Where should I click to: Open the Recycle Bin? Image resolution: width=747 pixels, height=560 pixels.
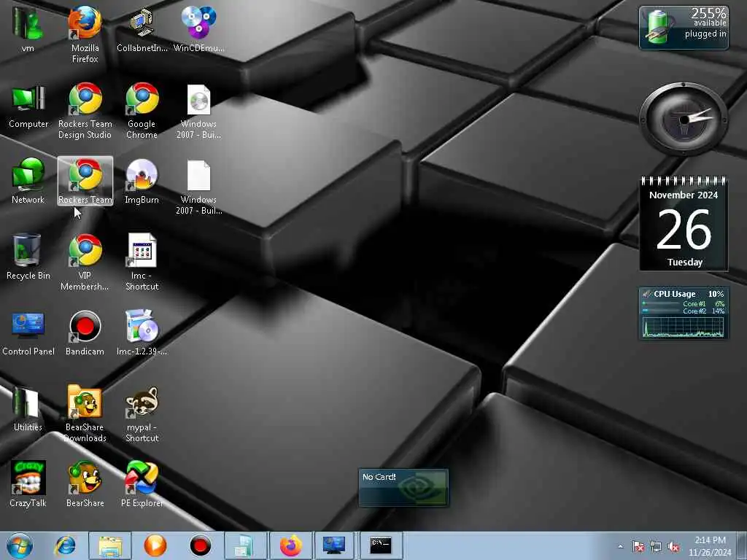(x=28, y=256)
